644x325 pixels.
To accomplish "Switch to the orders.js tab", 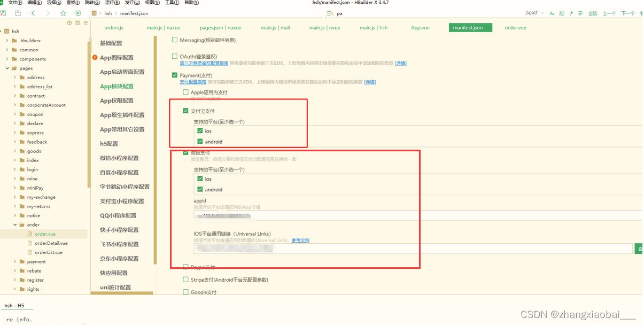I will pyautogui.click(x=114, y=27).
